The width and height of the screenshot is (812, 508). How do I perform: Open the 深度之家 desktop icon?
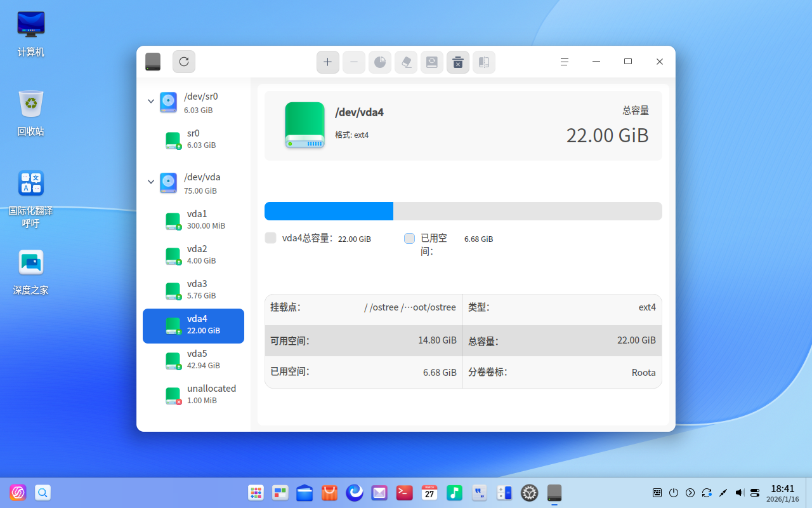point(31,272)
